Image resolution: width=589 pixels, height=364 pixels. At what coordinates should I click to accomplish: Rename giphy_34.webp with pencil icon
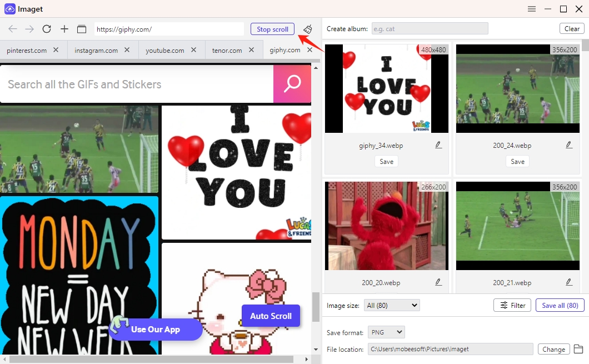point(438,145)
